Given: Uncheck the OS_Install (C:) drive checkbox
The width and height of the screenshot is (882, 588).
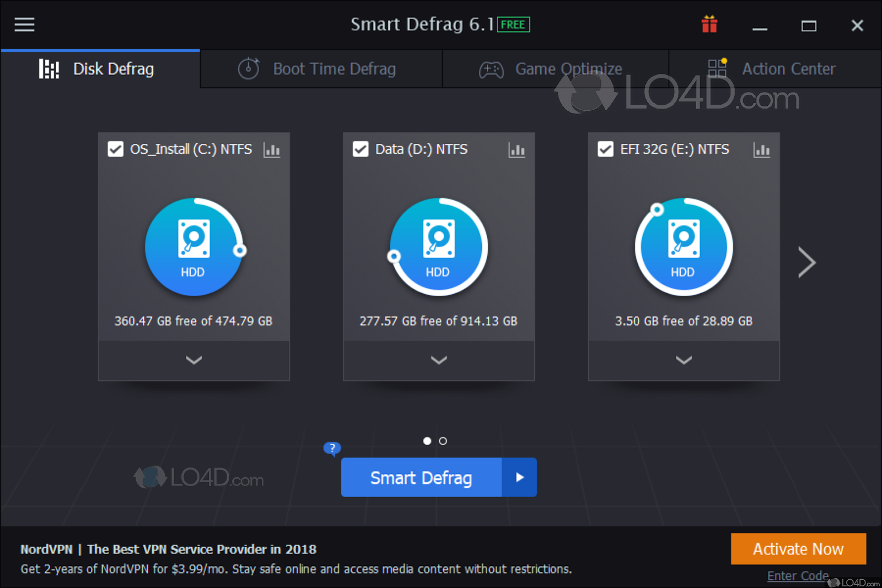Looking at the screenshot, I should pos(115,149).
